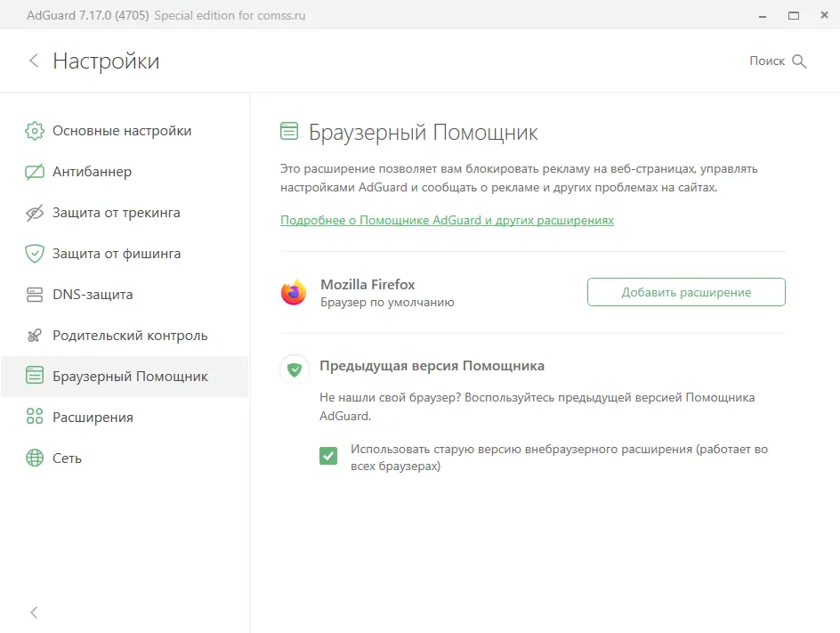
Task: Click the DNS server icon
Action: pos(35,295)
